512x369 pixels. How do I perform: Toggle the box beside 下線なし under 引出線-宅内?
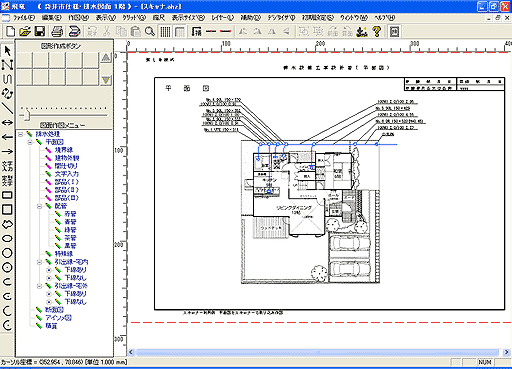tap(49, 278)
